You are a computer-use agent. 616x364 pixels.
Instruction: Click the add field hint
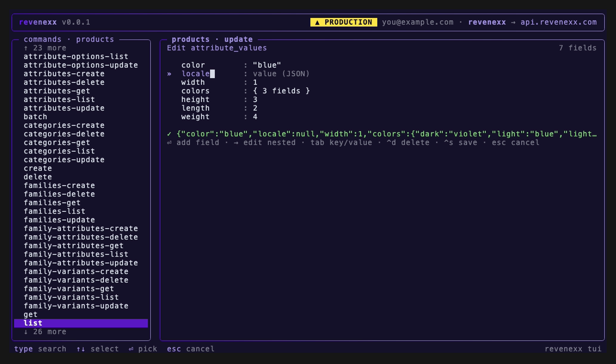(193, 142)
